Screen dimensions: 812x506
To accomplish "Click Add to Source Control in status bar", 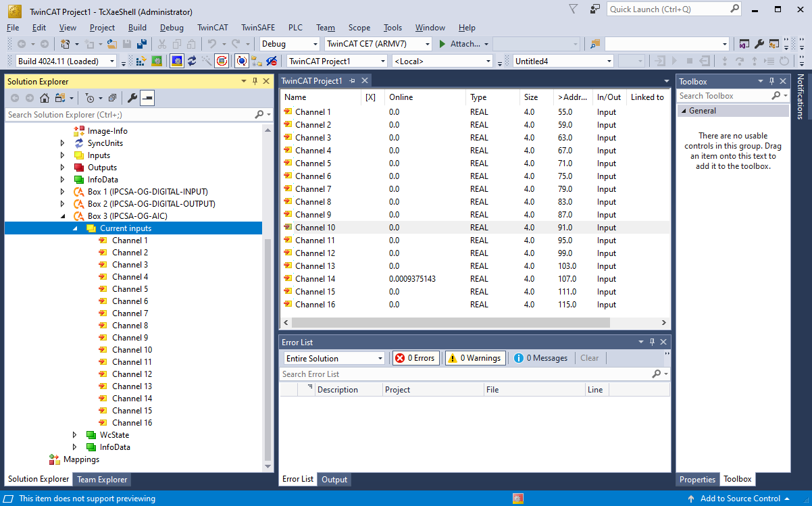I will pyautogui.click(x=740, y=499).
